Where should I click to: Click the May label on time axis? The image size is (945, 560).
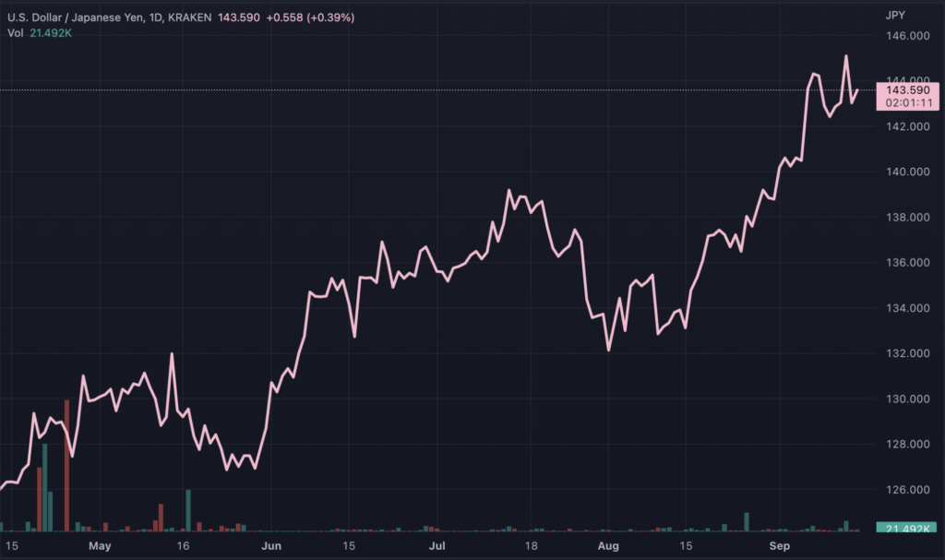(x=100, y=546)
